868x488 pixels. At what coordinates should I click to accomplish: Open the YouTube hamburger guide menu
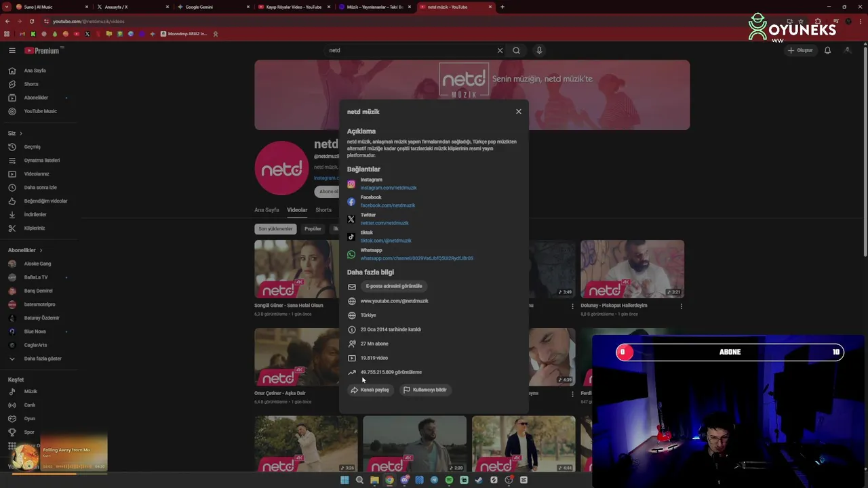12,50
